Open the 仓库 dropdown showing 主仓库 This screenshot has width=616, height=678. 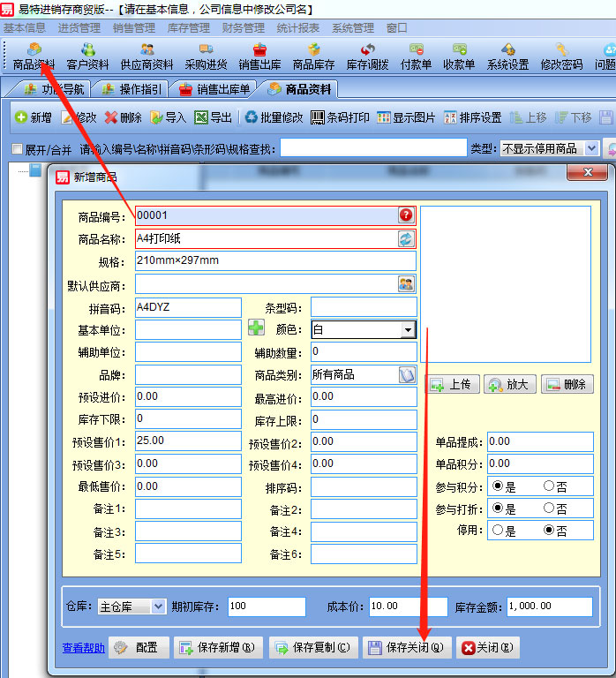tap(158, 606)
